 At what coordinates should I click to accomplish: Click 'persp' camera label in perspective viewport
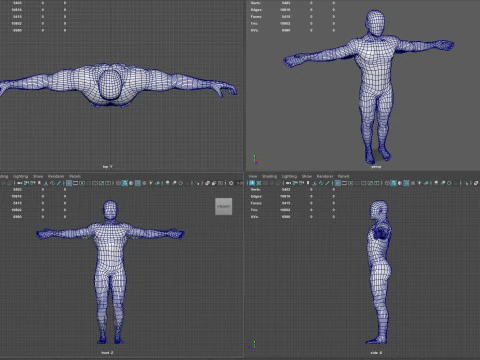click(376, 166)
